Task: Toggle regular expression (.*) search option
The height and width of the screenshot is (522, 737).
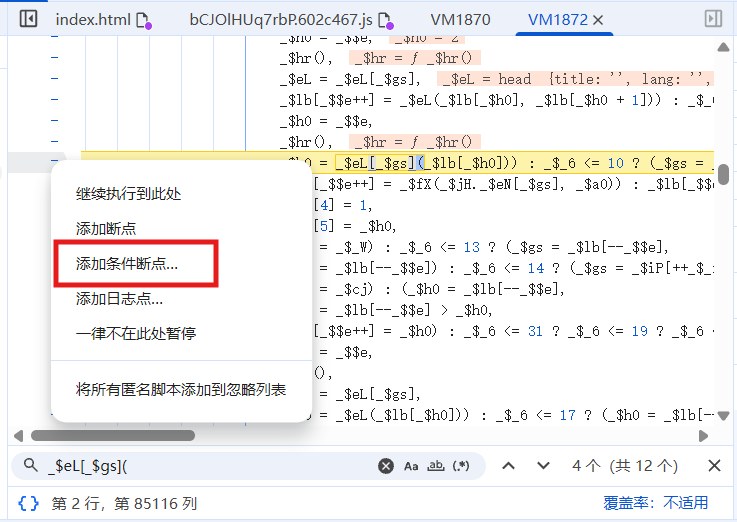Action: click(x=461, y=466)
